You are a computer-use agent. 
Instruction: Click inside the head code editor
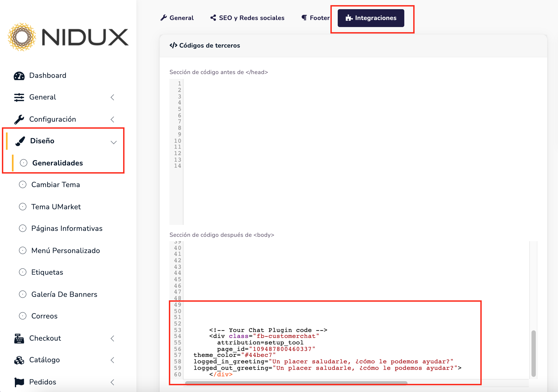click(x=352, y=151)
